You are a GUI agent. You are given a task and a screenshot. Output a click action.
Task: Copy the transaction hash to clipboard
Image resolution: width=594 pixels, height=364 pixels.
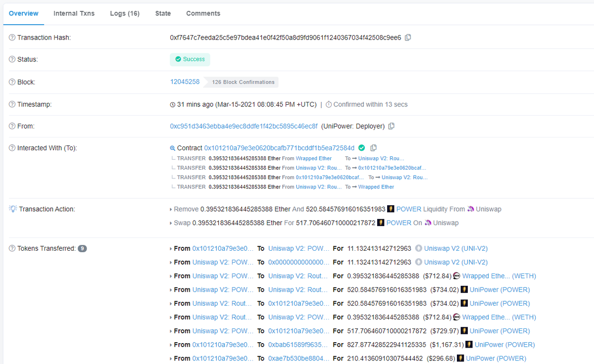pos(408,38)
